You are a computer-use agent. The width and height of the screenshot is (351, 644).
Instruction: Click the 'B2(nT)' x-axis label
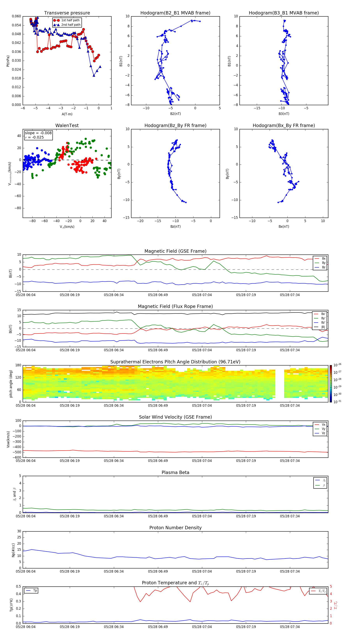(x=175, y=114)
